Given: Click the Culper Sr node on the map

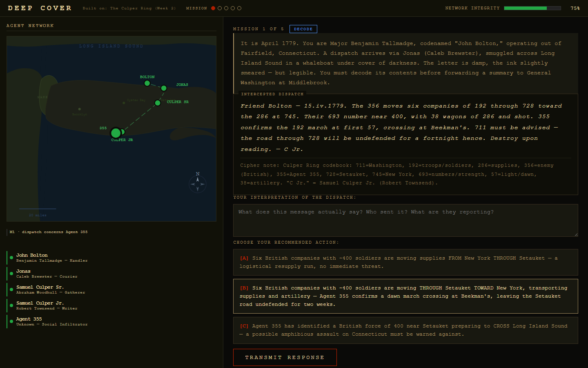Looking at the screenshot, I should point(158,103).
